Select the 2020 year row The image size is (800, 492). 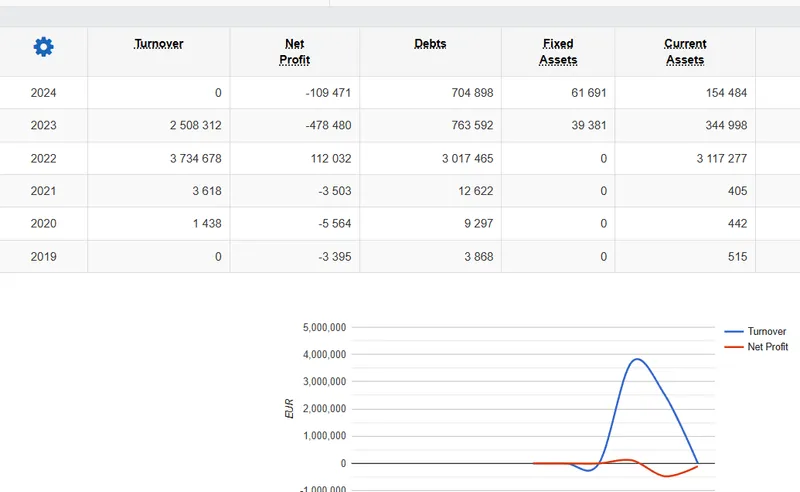click(44, 224)
